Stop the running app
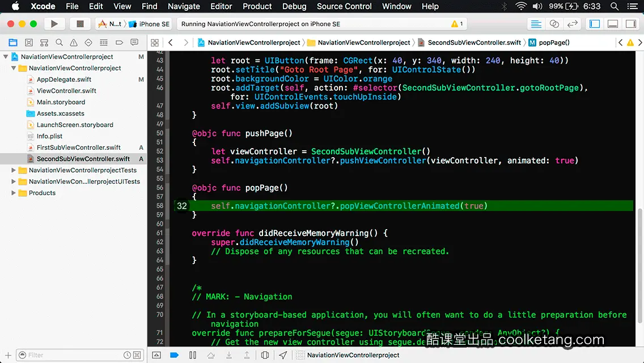Image resolution: width=644 pixels, height=363 pixels. [80, 24]
